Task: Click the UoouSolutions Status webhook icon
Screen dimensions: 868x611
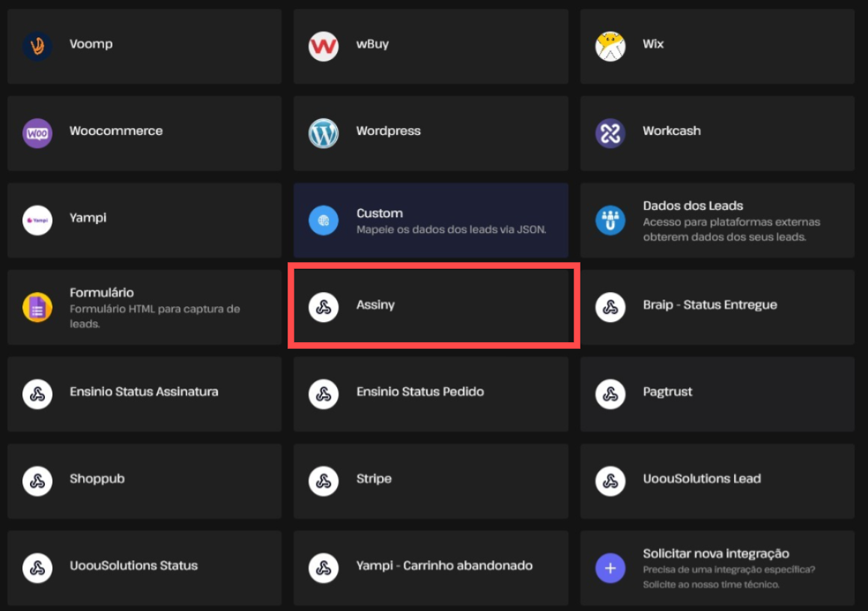Action: pos(37,568)
